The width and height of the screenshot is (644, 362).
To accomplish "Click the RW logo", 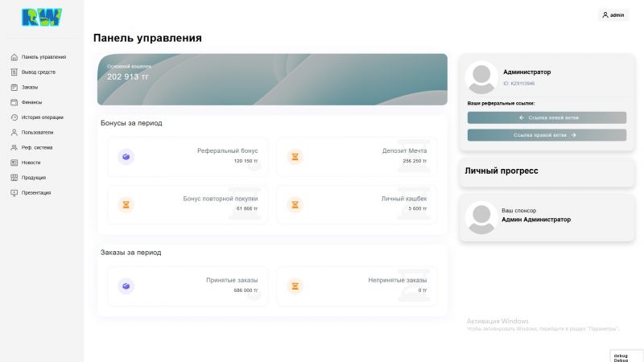I will click(41, 17).
